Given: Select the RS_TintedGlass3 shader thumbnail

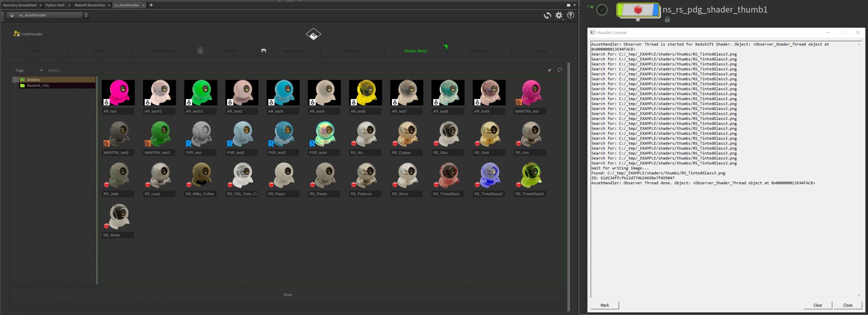Looking at the screenshot, I should tap(530, 176).
